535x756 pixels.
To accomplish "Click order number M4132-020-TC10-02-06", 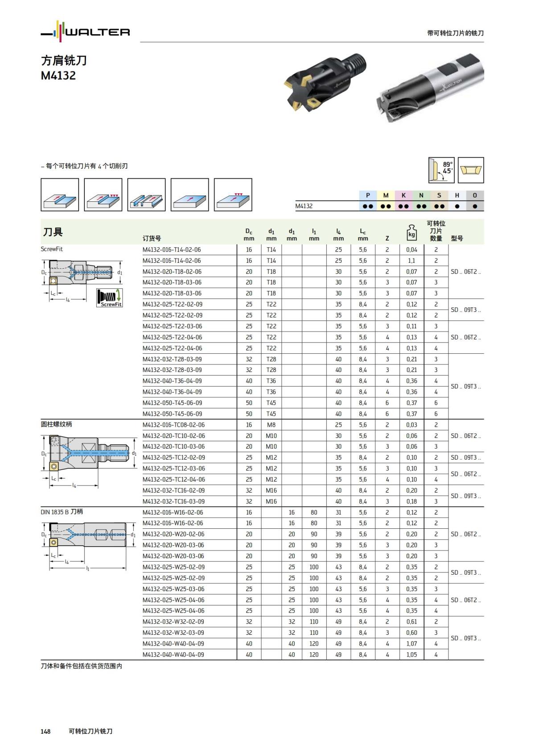I will point(173,436).
